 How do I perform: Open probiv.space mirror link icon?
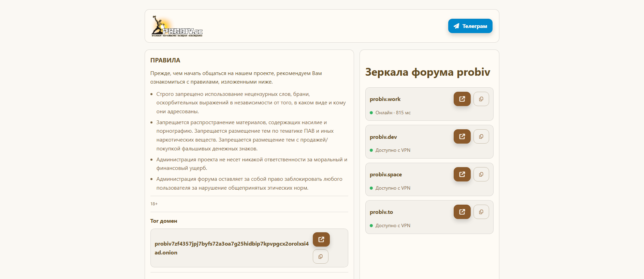462,174
